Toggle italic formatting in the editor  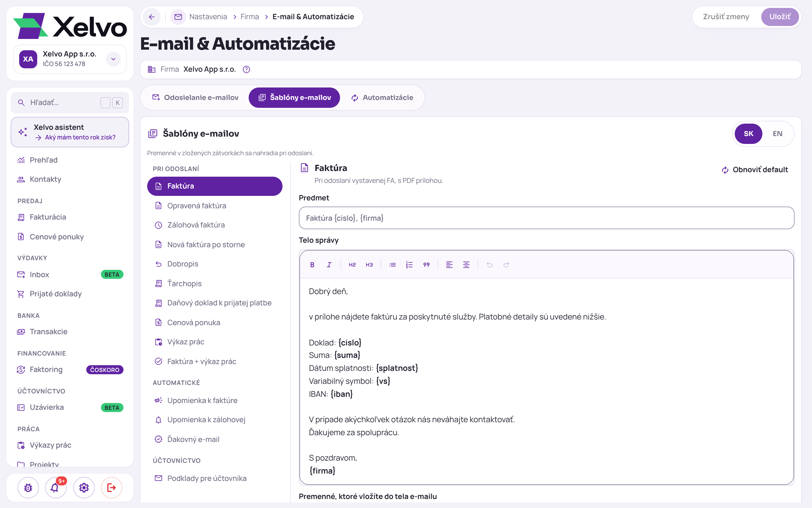point(329,265)
